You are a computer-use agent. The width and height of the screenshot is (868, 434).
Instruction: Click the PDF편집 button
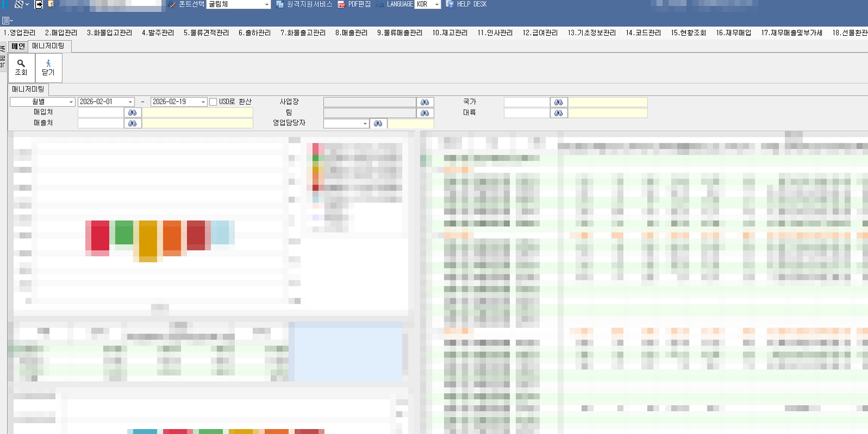pyautogui.click(x=354, y=4)
